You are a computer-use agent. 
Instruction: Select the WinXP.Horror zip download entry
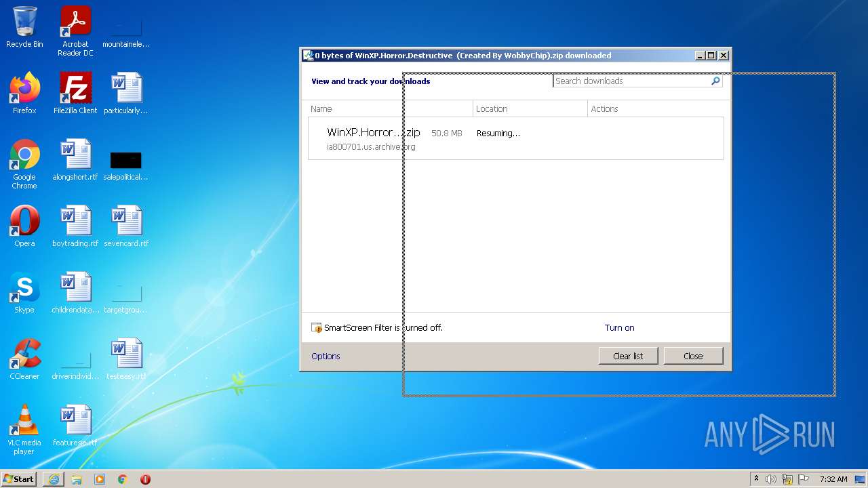[x=516, y=138]
